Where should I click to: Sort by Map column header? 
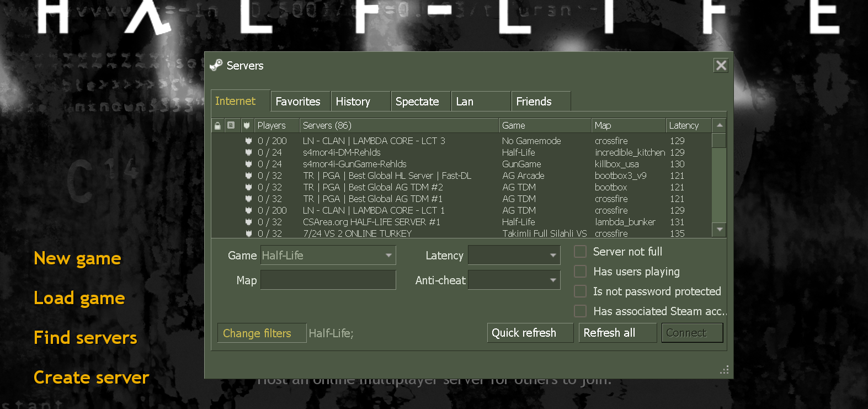click(x=629, y=125)
